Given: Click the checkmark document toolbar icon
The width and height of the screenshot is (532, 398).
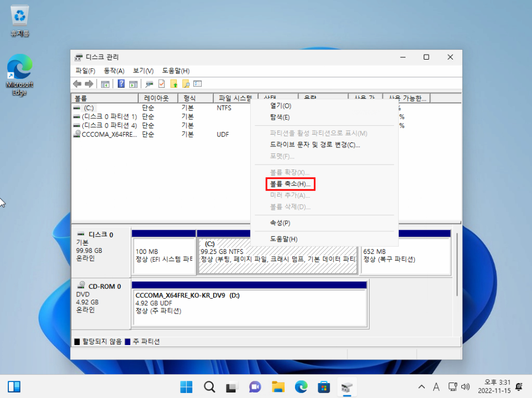Looking at the screenshot, I should click(162, 84).
